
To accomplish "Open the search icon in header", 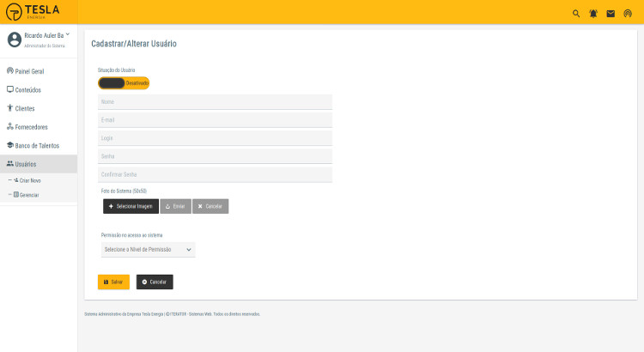I will pyautogui.click(x=576, y=14).
